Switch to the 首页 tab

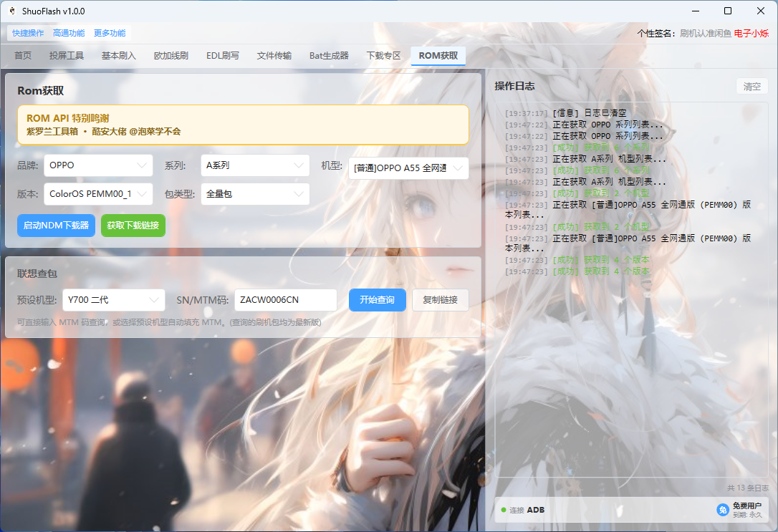pos(23,56)
